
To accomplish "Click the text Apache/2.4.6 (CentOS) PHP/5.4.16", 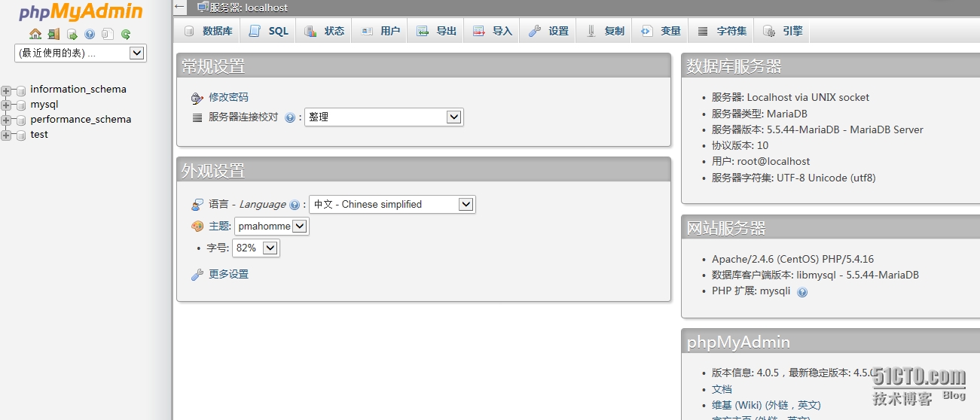I will [x=793, y=259].
